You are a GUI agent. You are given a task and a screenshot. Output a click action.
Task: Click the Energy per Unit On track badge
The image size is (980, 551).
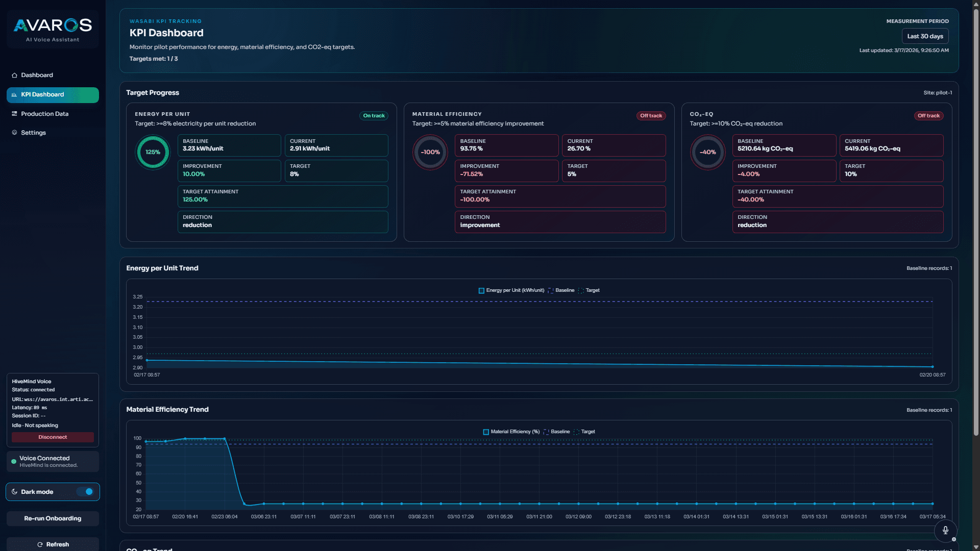point(374,116)
